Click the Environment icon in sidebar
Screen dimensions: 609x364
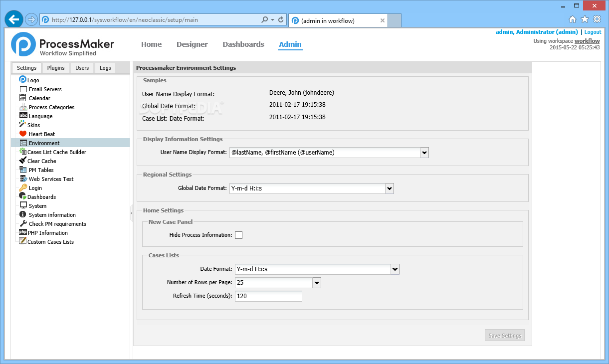click(23, 143)
